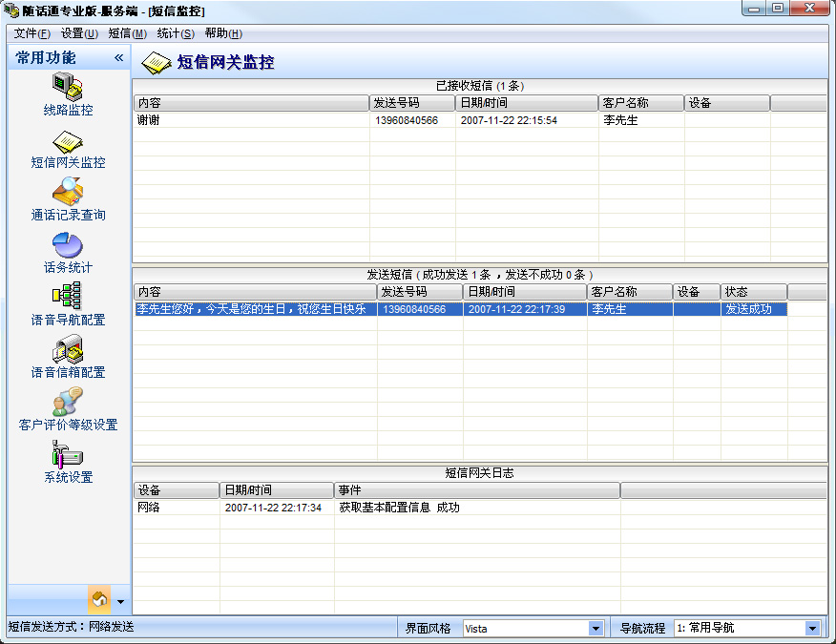Open the 文件(F) menu

32,33
